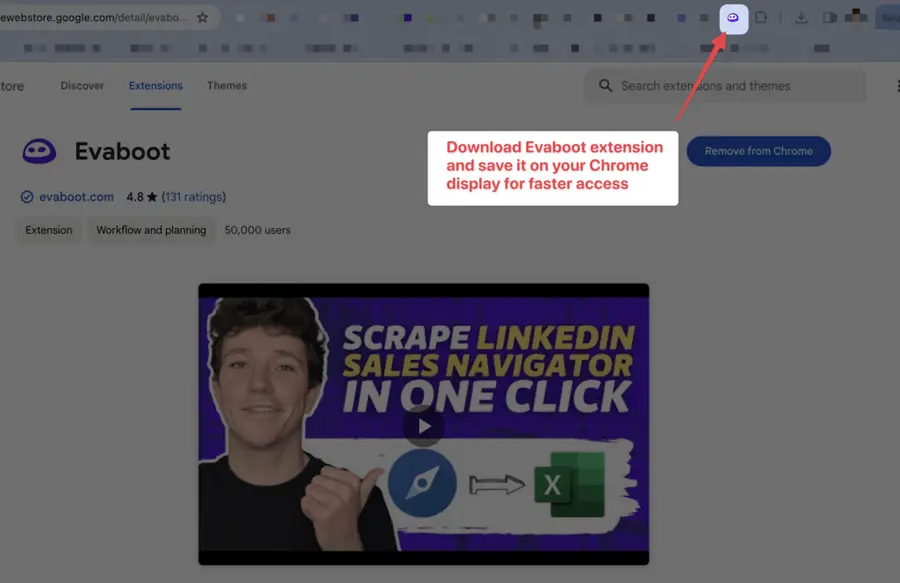This screenshot has height=583, width=900.
Task: Click the video thumbnail showing the presenter
Action: click(270, 400)
